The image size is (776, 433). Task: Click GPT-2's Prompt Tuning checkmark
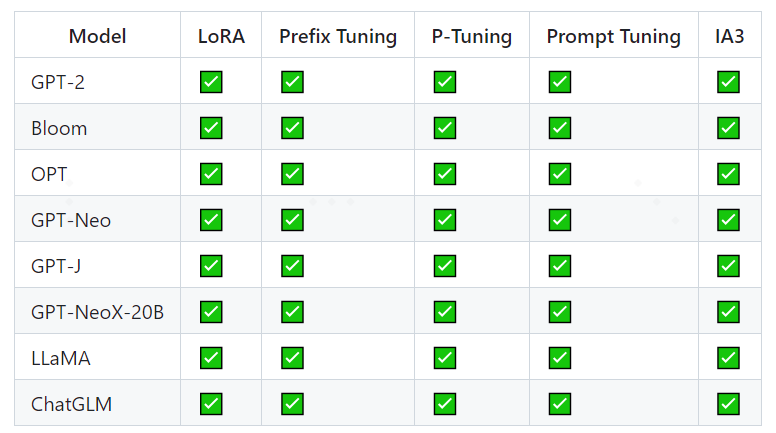560,82
